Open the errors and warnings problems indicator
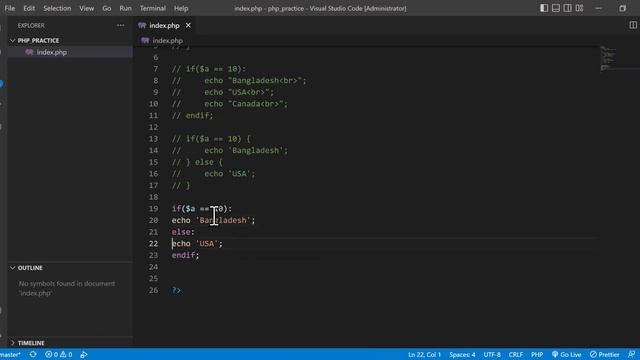The image size is (640, 360). pyautogui.click(x=58, y=354)
